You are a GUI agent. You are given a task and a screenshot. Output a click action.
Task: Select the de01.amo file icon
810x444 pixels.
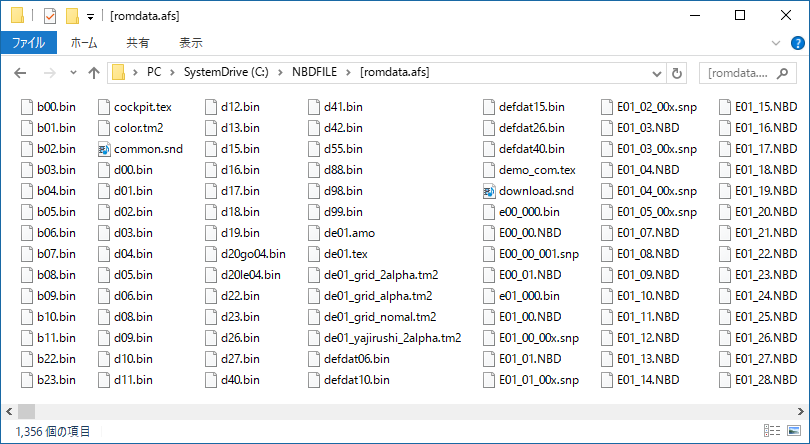point(314,234)
